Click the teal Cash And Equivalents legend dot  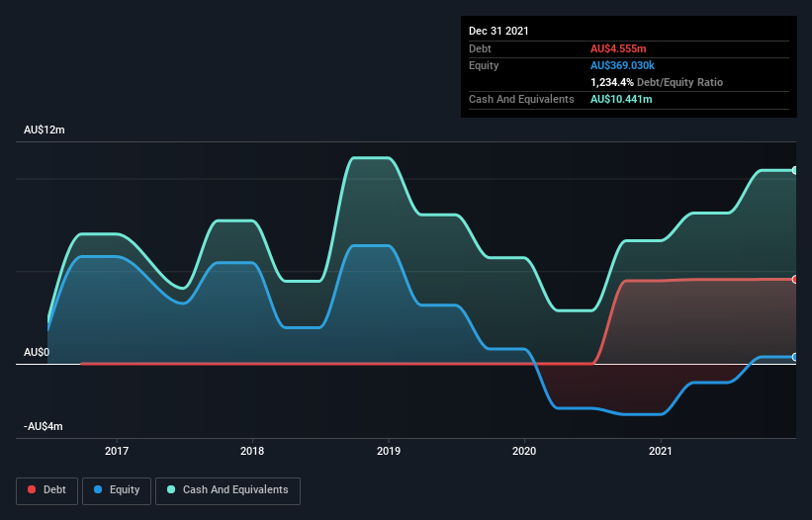pyautogui.click(x=171, y=489)
